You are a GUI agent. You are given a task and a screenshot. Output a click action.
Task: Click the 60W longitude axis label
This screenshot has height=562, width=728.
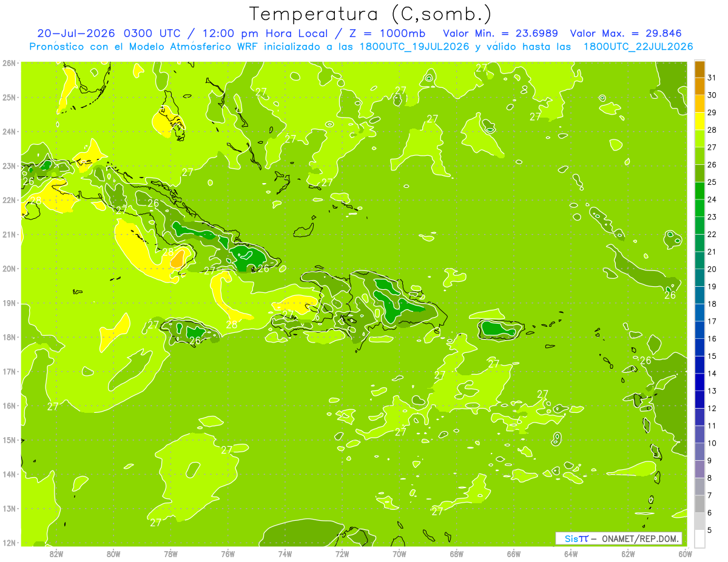click(685, 554)
